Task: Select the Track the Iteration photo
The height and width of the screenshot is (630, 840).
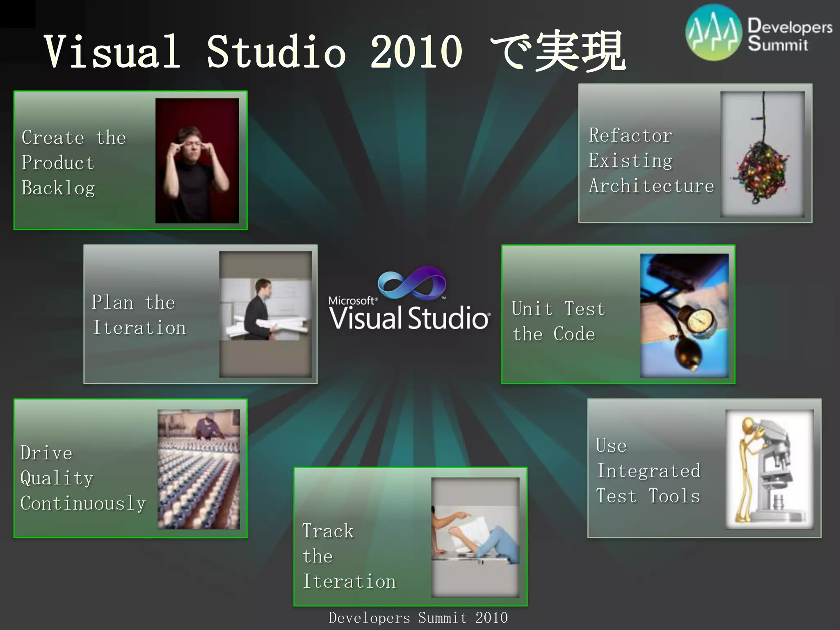Action: point(475,537)
